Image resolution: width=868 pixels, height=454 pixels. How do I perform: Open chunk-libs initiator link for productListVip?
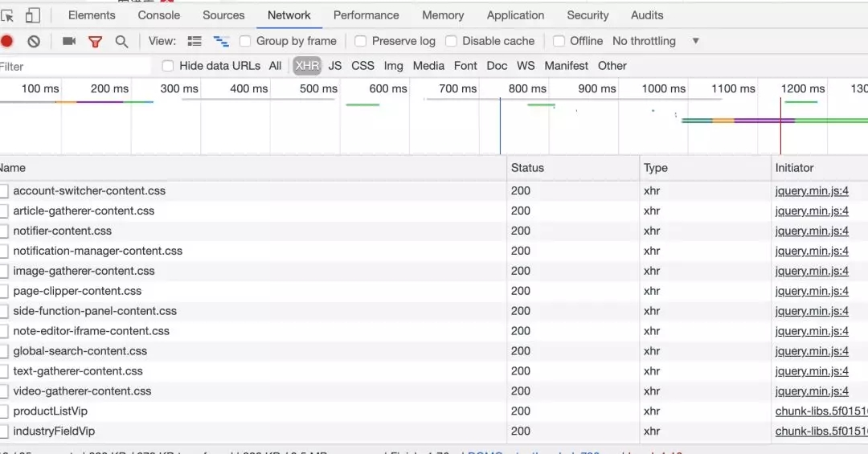tap(821, 411)
